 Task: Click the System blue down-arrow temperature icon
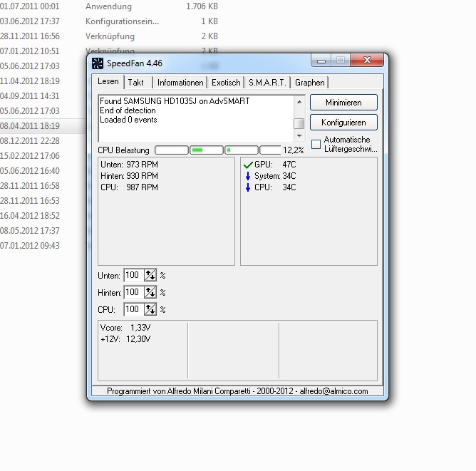pyautogui.click(x=248, y=176)
